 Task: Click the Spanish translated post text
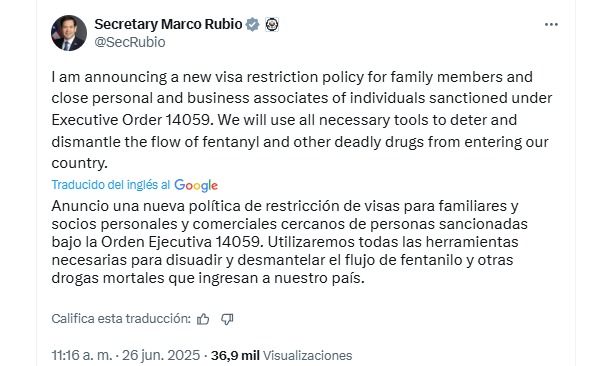pos(289,242)
